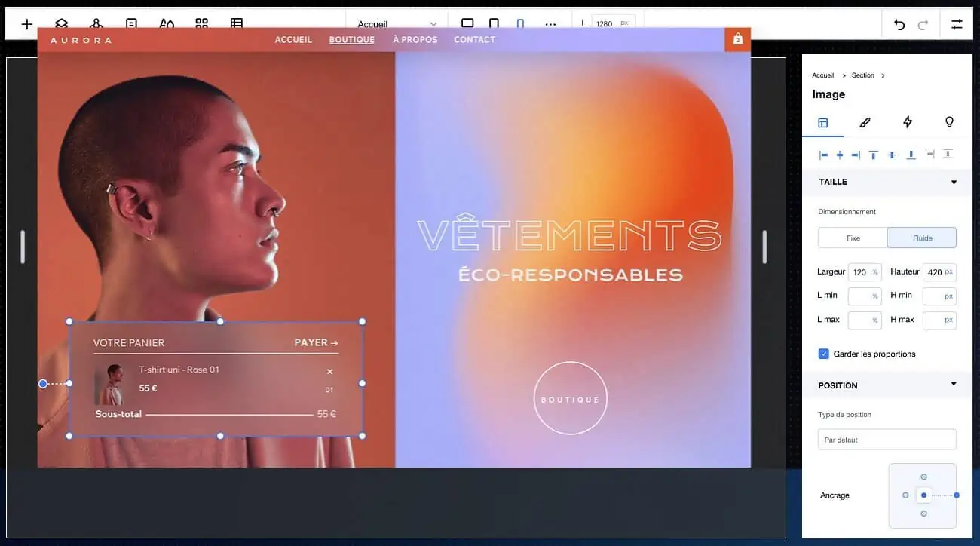Click the T-shirt product thumbnail
Viewport: 980px width, 546px height.
pos(109,385)
